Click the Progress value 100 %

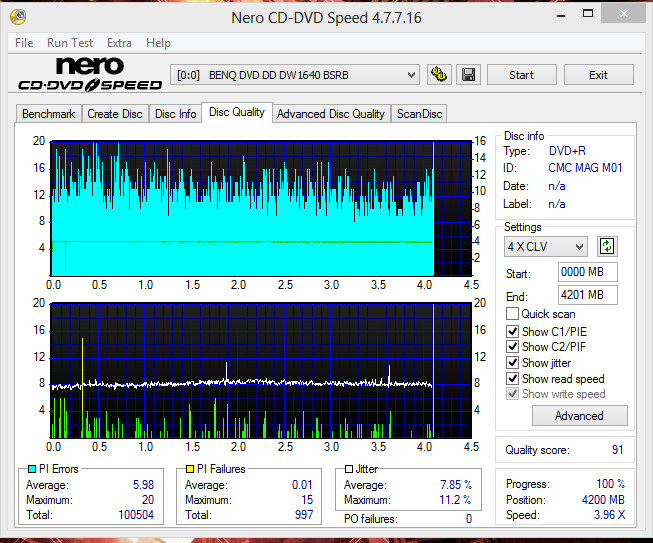[611, 484]
